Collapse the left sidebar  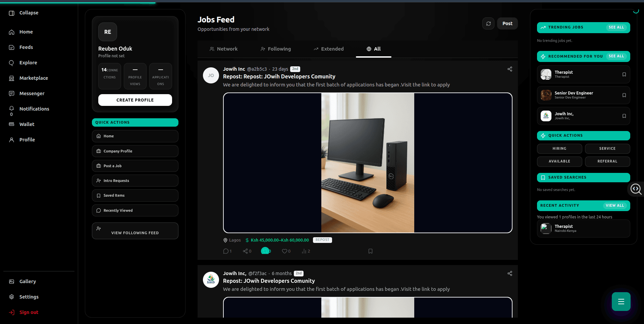(x=23, y=13)
